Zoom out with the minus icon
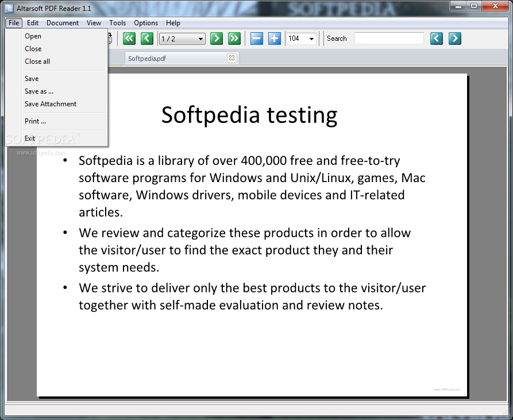The width and height of the screenshot is (513, 420). [x=256, y=38]
